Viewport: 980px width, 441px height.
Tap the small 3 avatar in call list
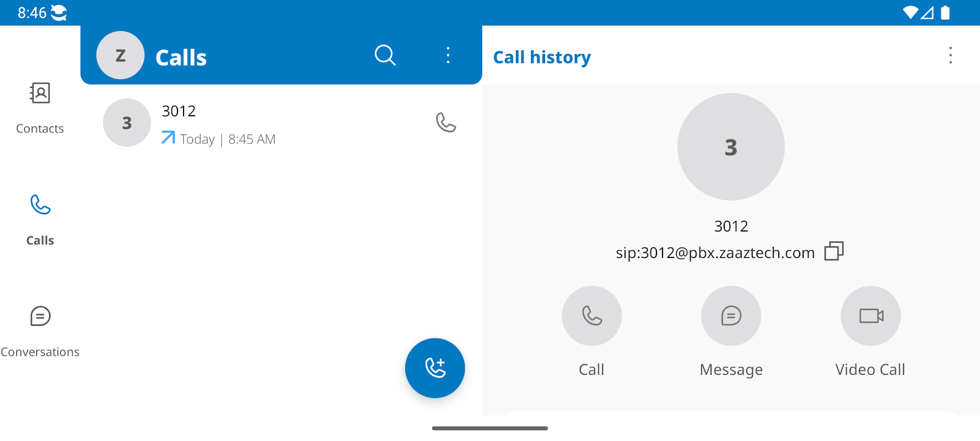pos(127,122)
